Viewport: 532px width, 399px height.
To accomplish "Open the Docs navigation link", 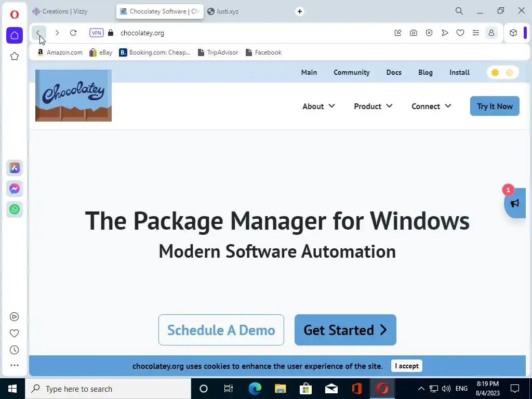I will pyautogui.click(x=394, y=72).
